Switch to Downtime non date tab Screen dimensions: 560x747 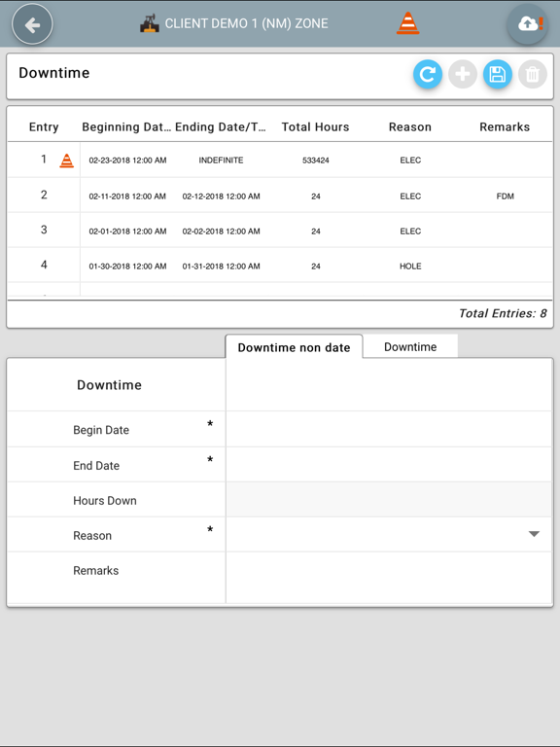click(294, 347)
